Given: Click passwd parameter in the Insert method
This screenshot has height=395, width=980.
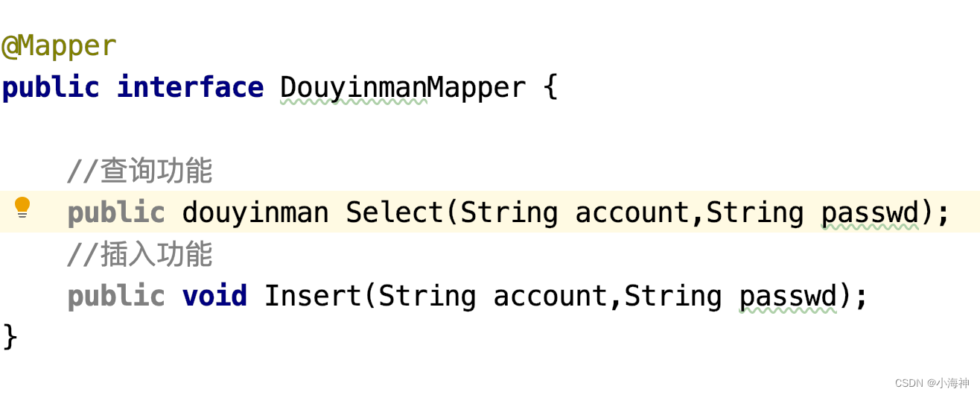Looking at the screenshot, I should point(789,297).
